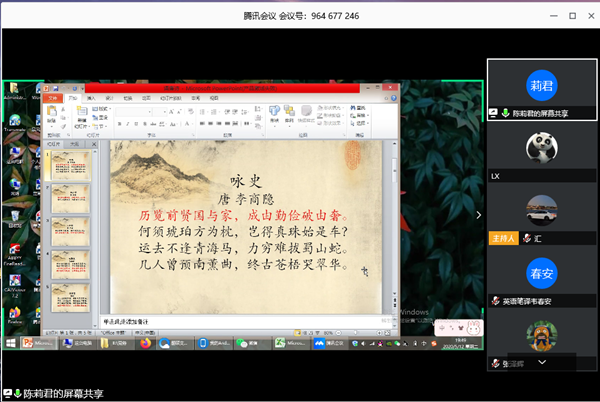Viewport: 600px width, 402px height.
Task: Click the 主持人 host badge
Action: pyautogui.click(x=504, y=238)
